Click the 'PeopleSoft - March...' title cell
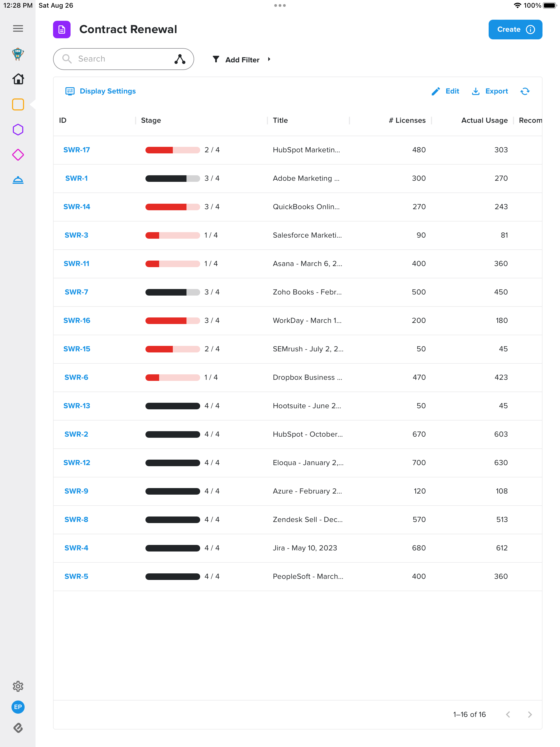 click(x=308, y=576)
